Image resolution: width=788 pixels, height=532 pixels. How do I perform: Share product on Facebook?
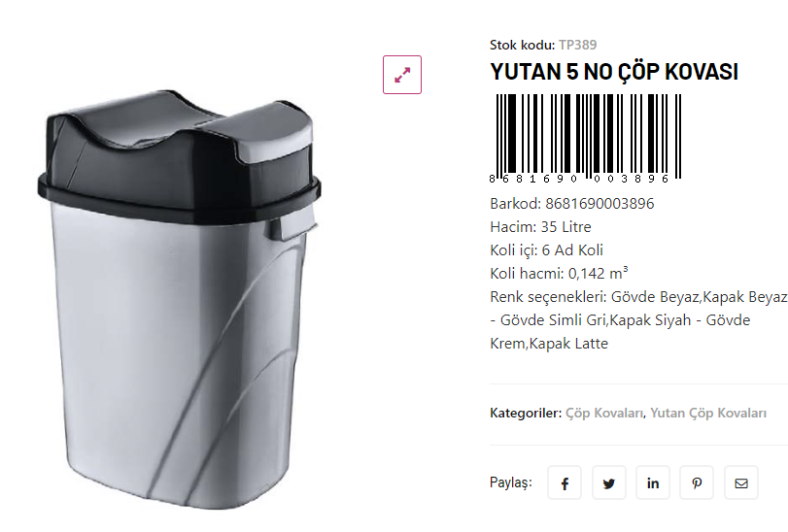(x=565, y=482)
